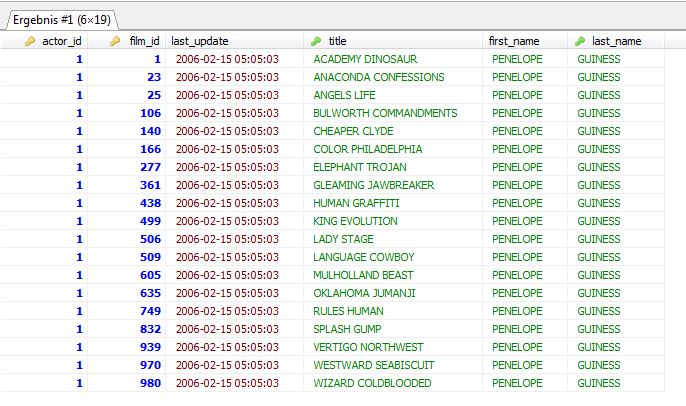Click the yellow key icon beside film_id
This screenshot has height=406, width=686.
(x=115, y=41)
